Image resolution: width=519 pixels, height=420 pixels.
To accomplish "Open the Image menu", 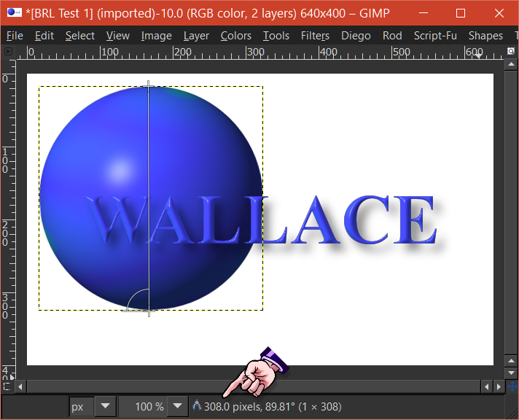I will pyautogui.click(x=156, y=36).
